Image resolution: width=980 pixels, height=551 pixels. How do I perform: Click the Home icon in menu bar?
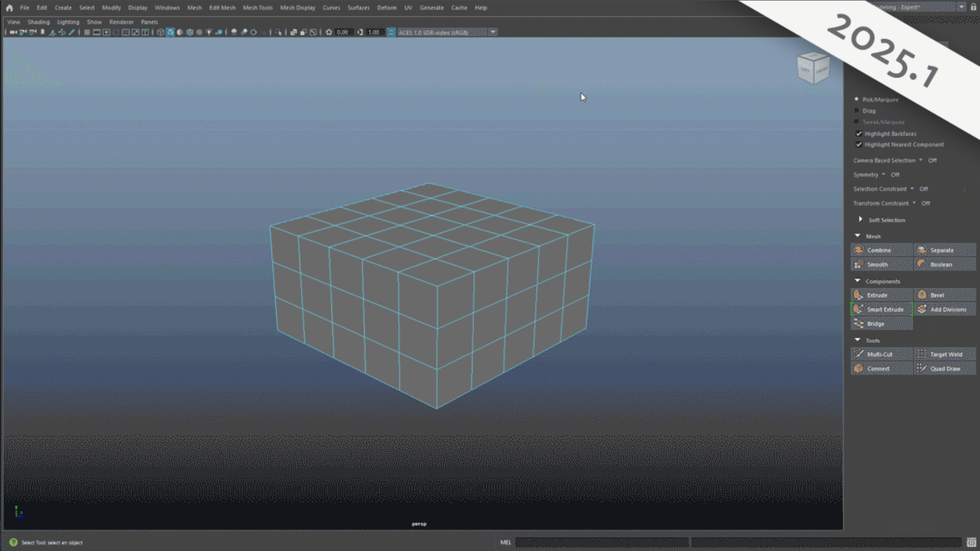[9, 8]
